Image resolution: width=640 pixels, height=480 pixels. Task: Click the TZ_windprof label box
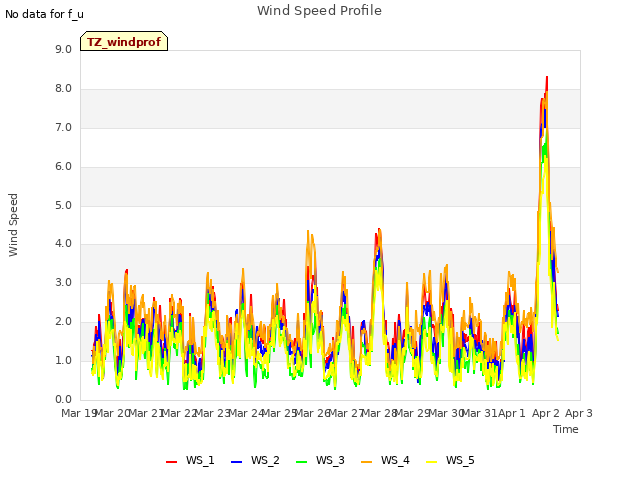pyautogui.click(x=124, y=41)
